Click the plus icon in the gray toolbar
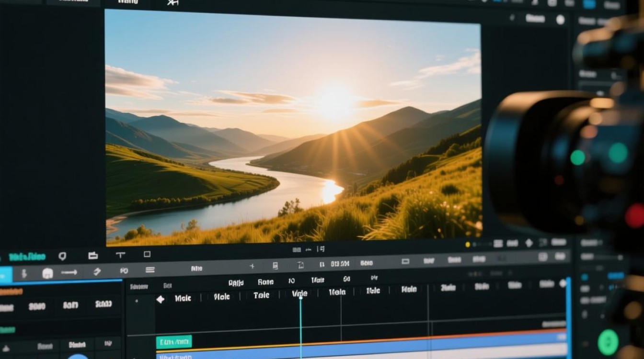644x359 pixels. 252,266
